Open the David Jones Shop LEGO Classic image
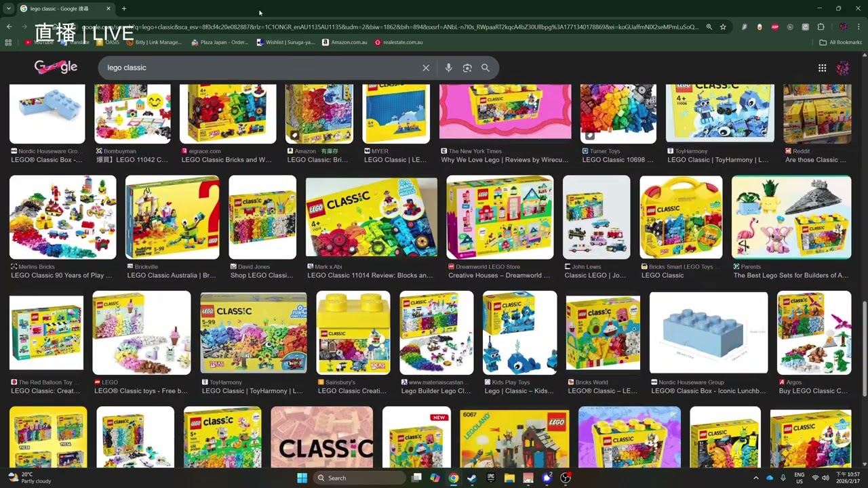The width and height of the screenshot is (868, 488). click(262, 217)
